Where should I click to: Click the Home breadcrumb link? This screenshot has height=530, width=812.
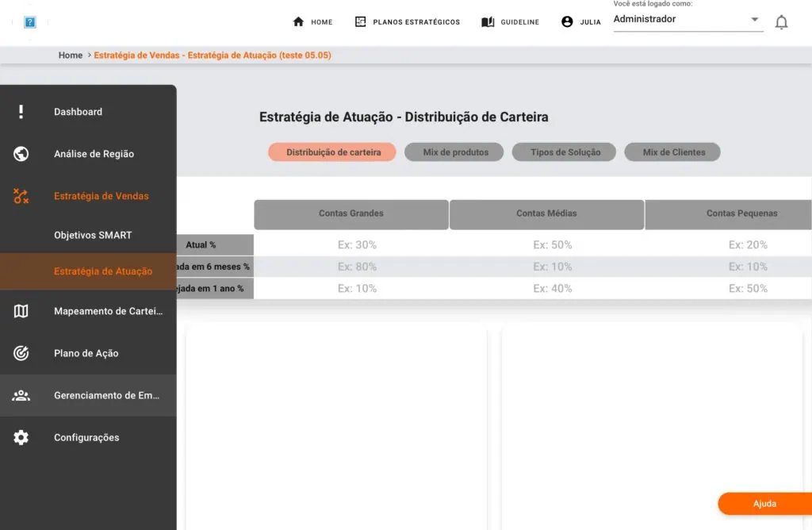tap(71, 55)
